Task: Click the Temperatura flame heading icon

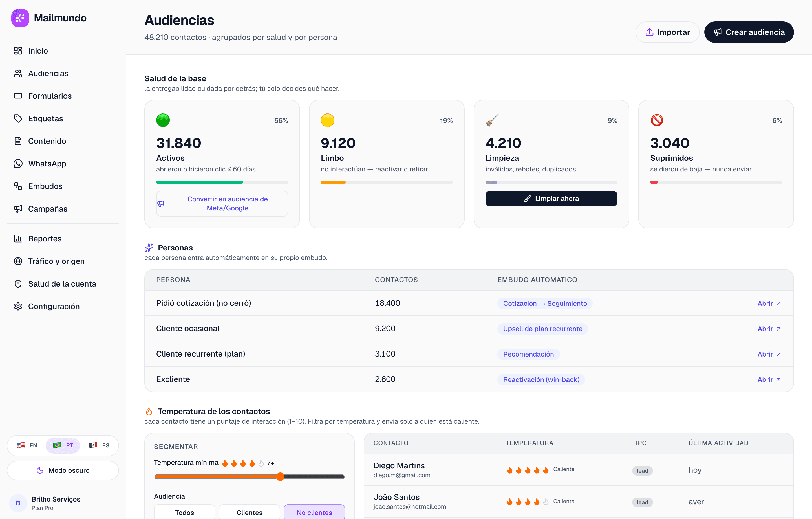Action: 149,411
